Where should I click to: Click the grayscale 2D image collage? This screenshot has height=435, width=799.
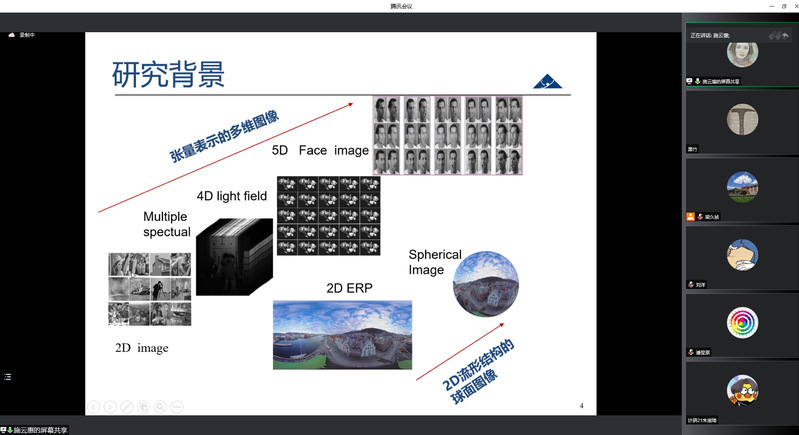click(150, 289)
